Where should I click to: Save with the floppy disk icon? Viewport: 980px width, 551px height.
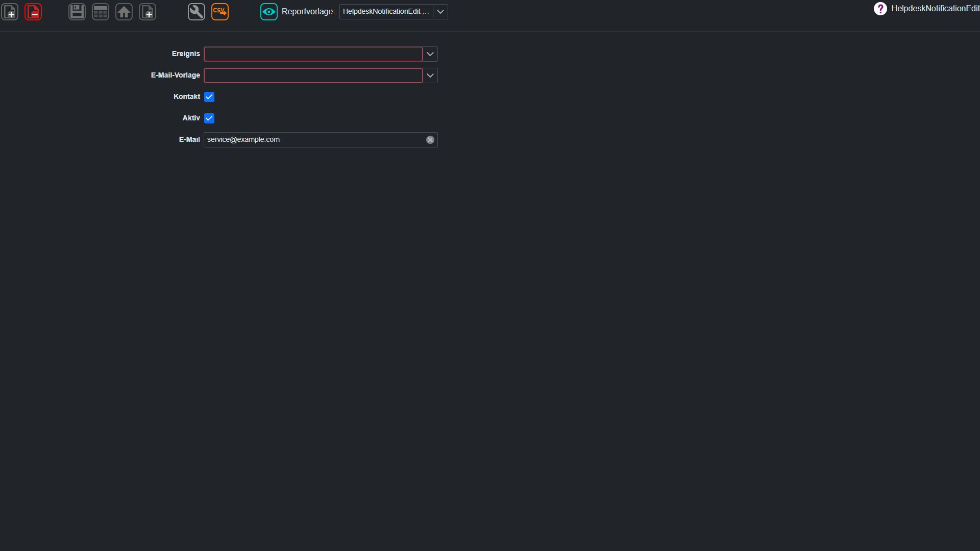[x=77, y=12]
